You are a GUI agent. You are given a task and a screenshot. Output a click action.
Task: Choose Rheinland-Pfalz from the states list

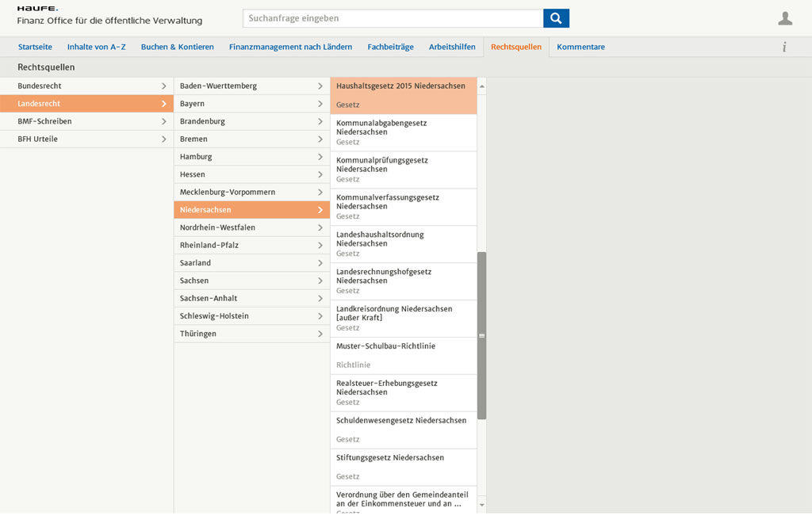[251, 246]
